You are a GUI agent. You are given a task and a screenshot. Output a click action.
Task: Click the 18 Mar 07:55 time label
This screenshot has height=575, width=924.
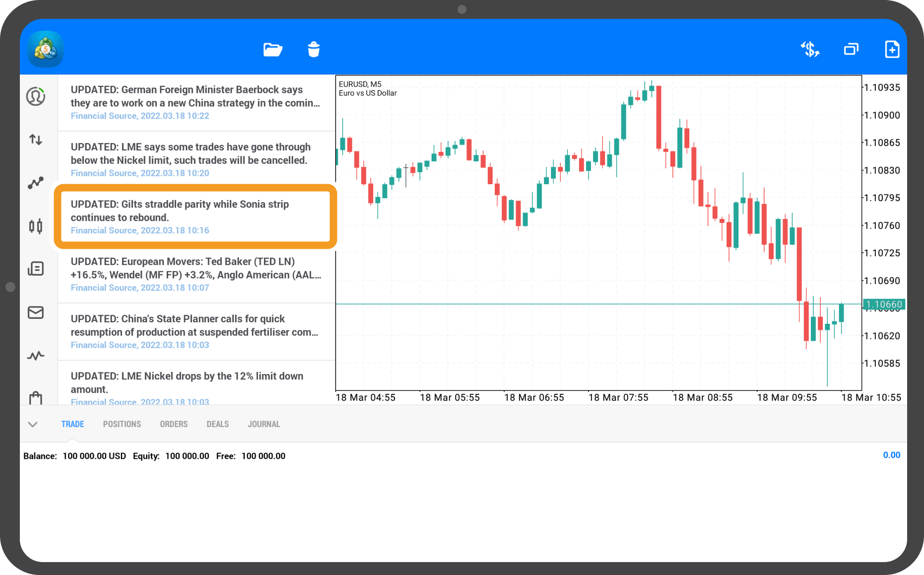pos(618,398)
